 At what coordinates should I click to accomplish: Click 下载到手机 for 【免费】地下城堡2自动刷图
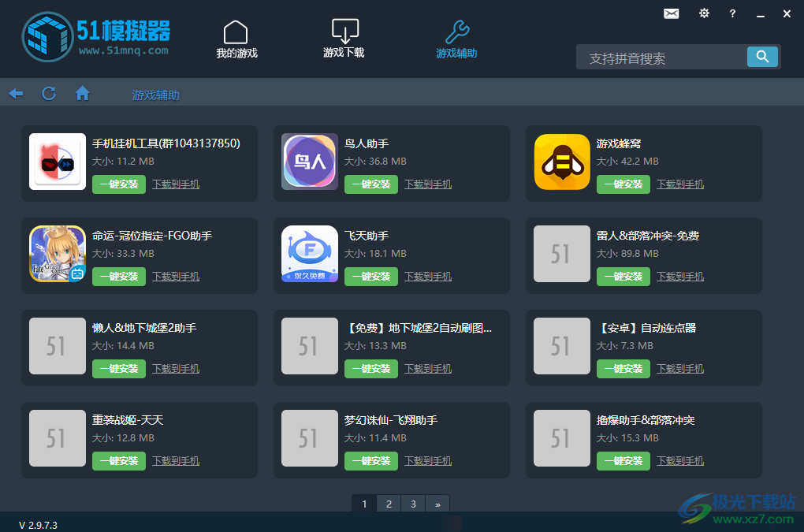tap(428, 369)
